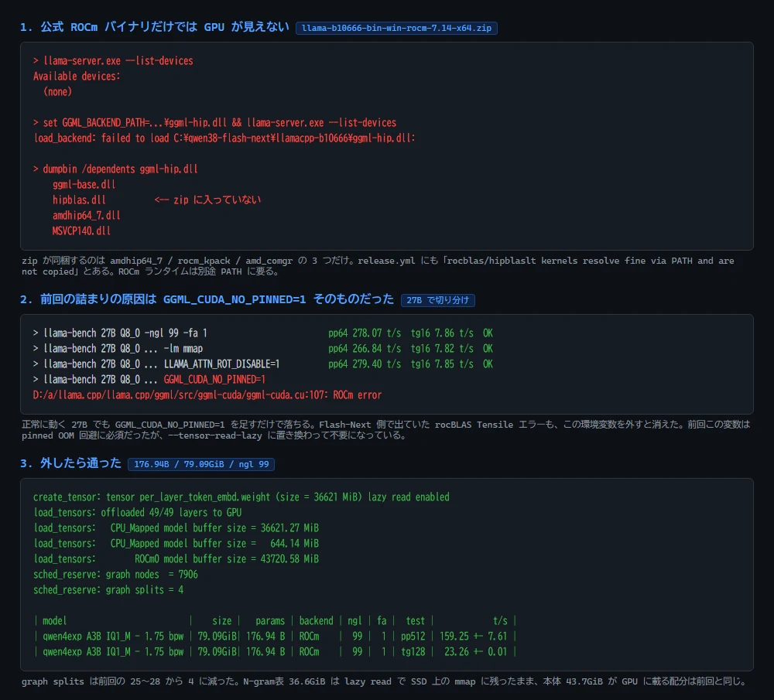Click the '159.25 +- 7.61' result cell
The height and width of the screenshot is (700, 774).
(474, 637)
